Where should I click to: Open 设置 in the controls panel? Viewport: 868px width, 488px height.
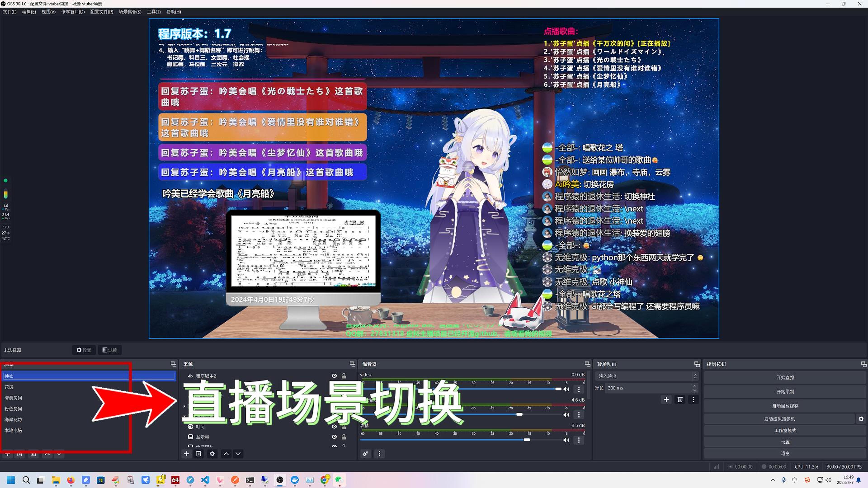coord(785,442)
